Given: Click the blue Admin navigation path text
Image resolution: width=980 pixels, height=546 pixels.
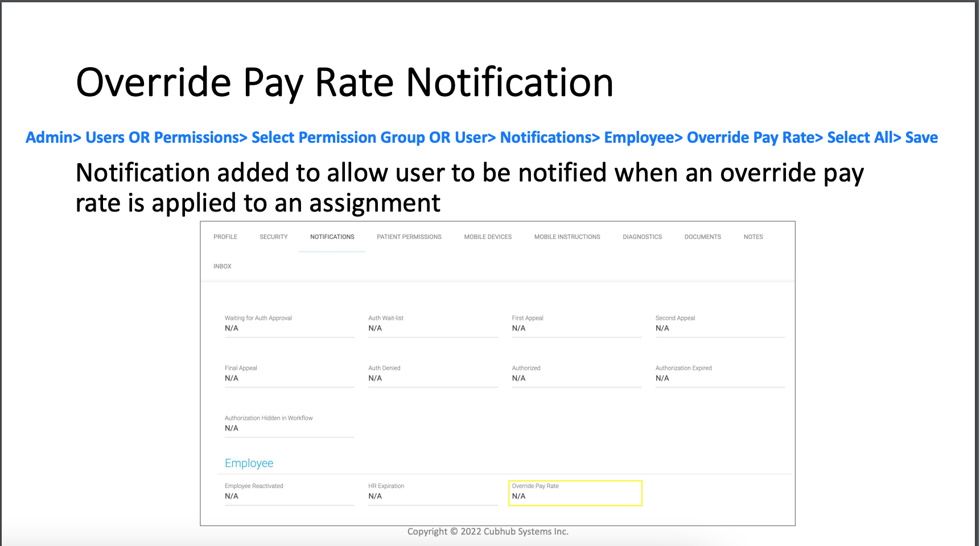Looking at the screenshot, I should point(481,138).
